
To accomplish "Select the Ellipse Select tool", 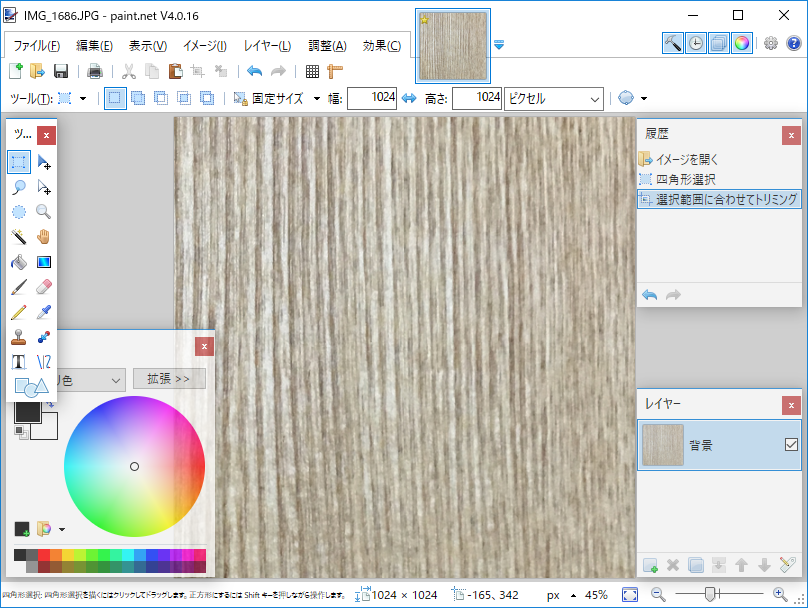I will point(19,212).
